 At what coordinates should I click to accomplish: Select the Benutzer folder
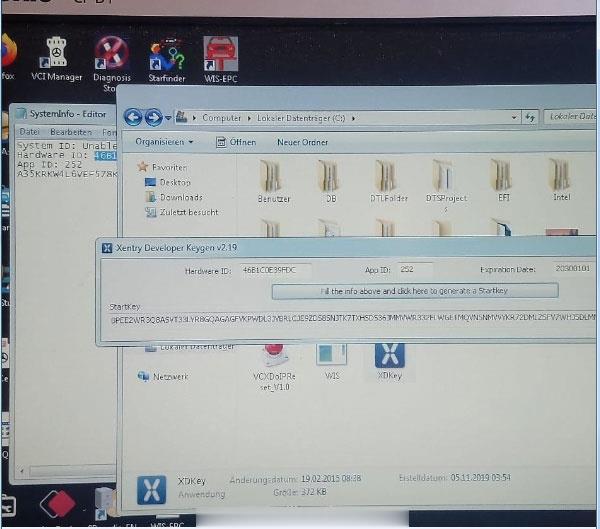click(274, 182)
